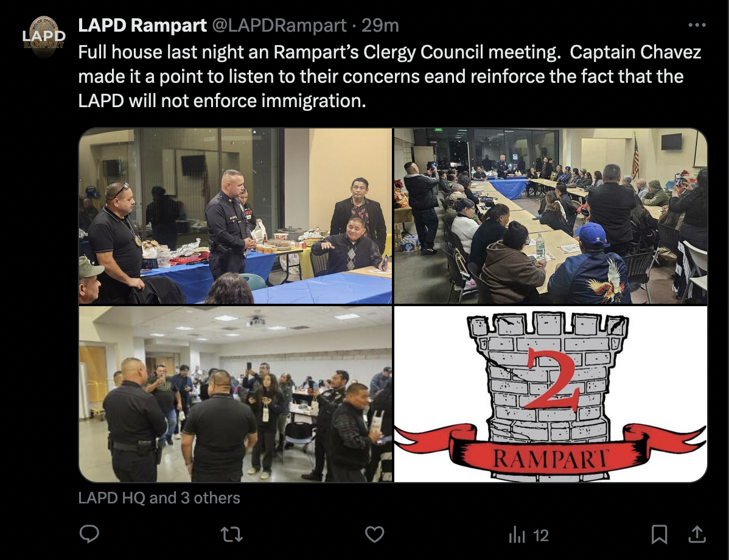Open the Rampart 2 castle logo image
This screenshot has width=729, height=560.
tap(551, 394)
